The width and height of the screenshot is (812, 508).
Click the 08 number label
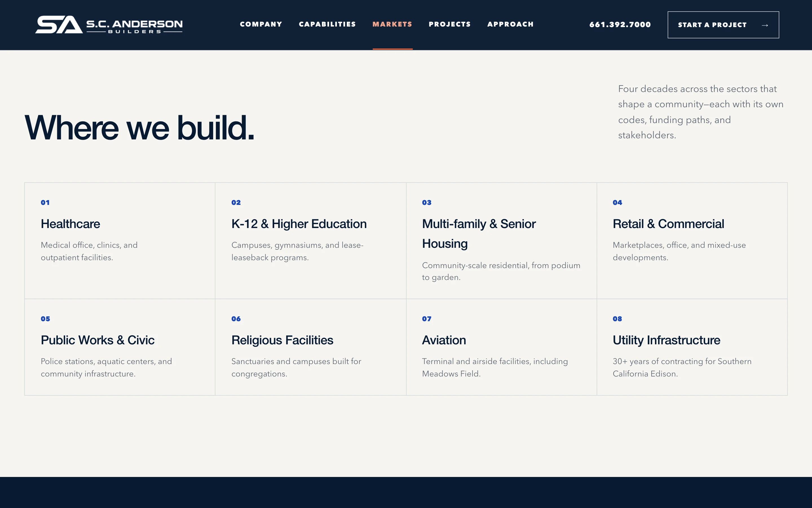(x=617, y=319)
